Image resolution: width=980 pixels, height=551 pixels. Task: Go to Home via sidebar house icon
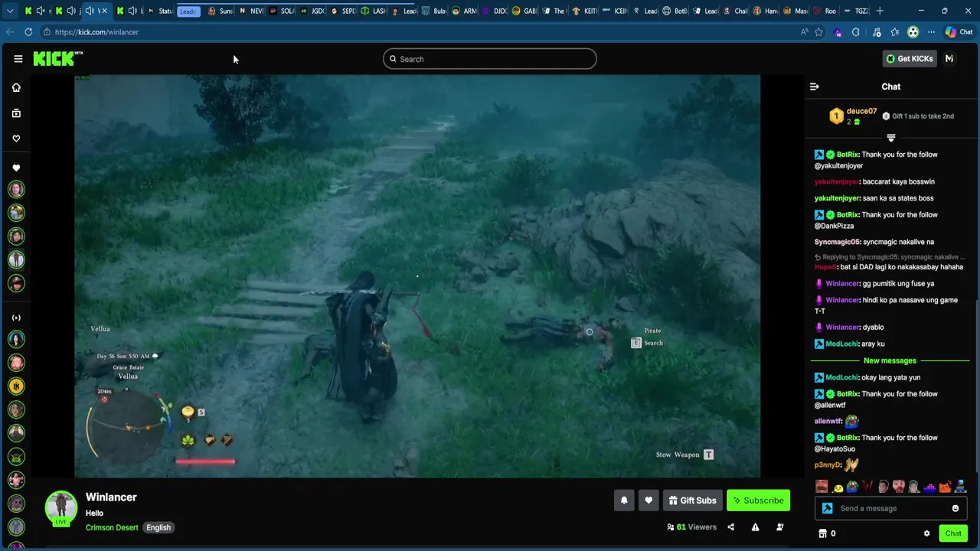[16, 87]
